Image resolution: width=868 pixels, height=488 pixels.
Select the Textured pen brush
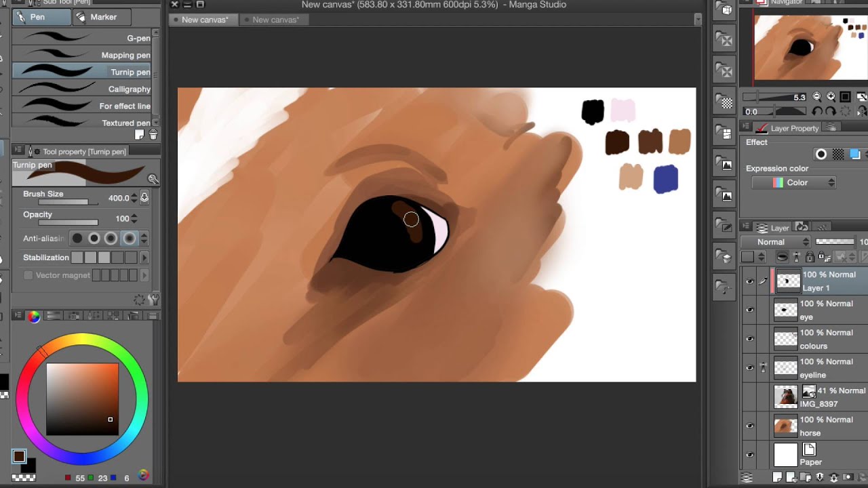[81, 123]
